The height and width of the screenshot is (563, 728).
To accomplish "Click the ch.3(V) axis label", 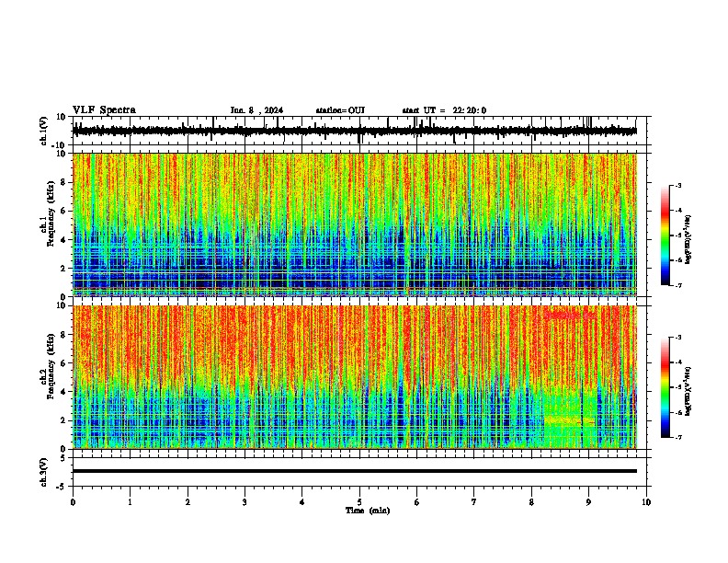I will tap(44, 472).
